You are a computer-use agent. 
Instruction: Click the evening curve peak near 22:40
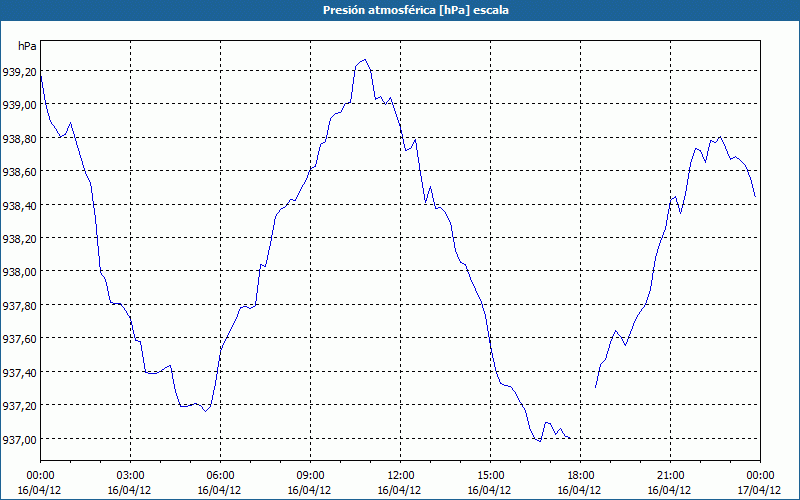click(x=720, y=137)
